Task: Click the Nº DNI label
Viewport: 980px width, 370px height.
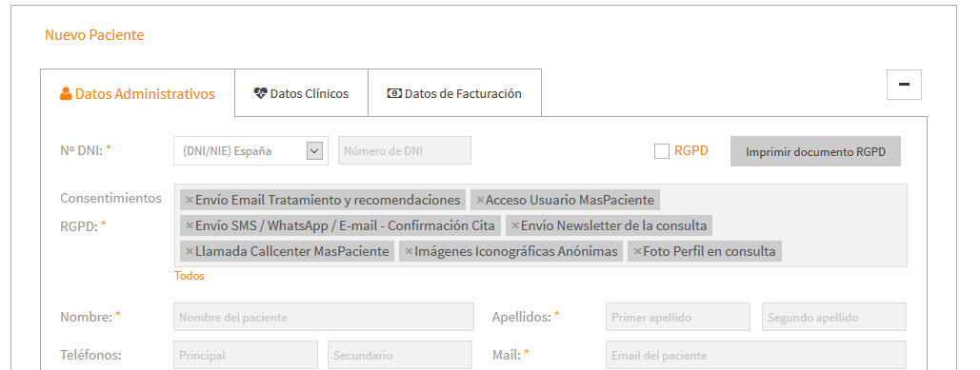Action: [85, 150]
